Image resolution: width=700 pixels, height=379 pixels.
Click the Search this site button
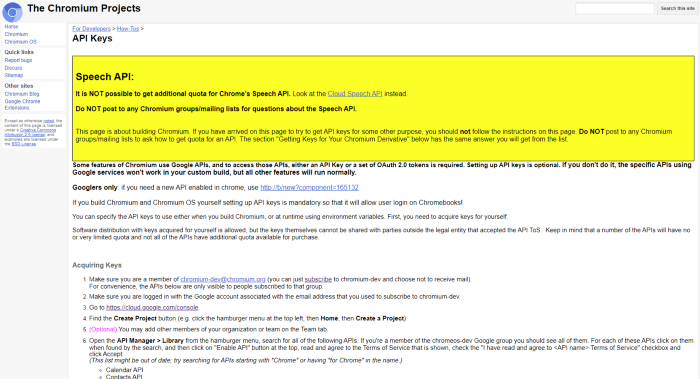pyautogui.click(x=677, y=8)
